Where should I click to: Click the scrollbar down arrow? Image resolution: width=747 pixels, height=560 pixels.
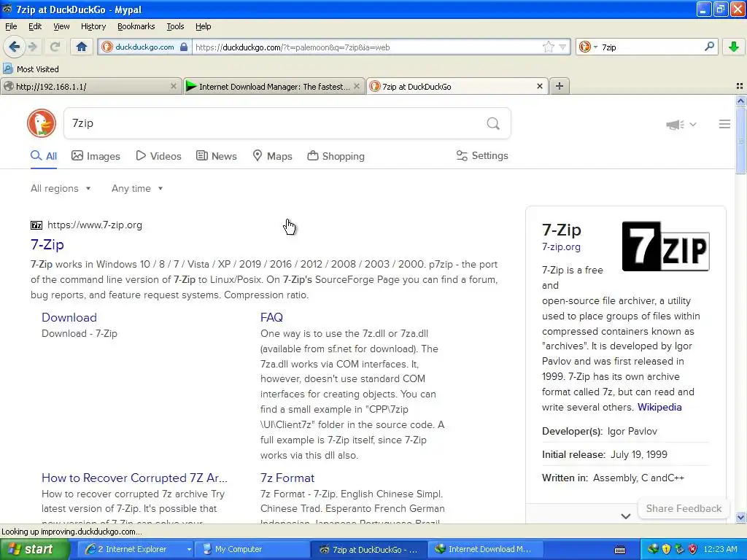[x=740, y=517]
